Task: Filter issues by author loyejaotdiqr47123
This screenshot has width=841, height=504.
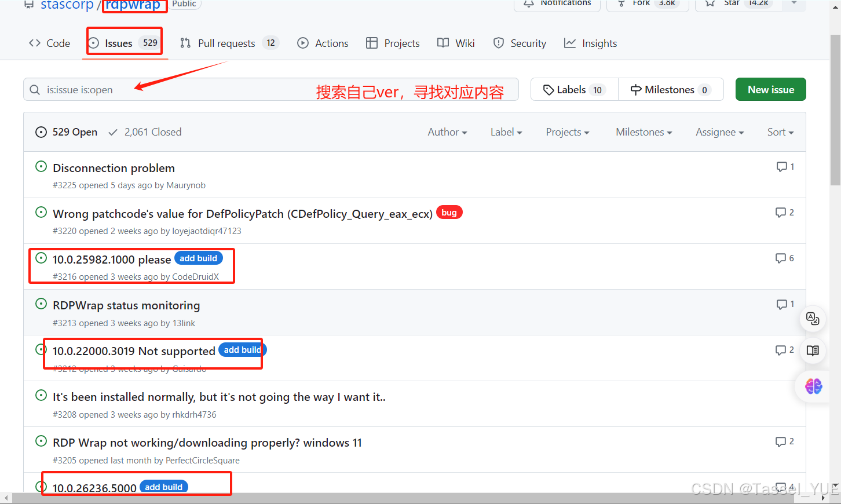Action: click(207, 231)
